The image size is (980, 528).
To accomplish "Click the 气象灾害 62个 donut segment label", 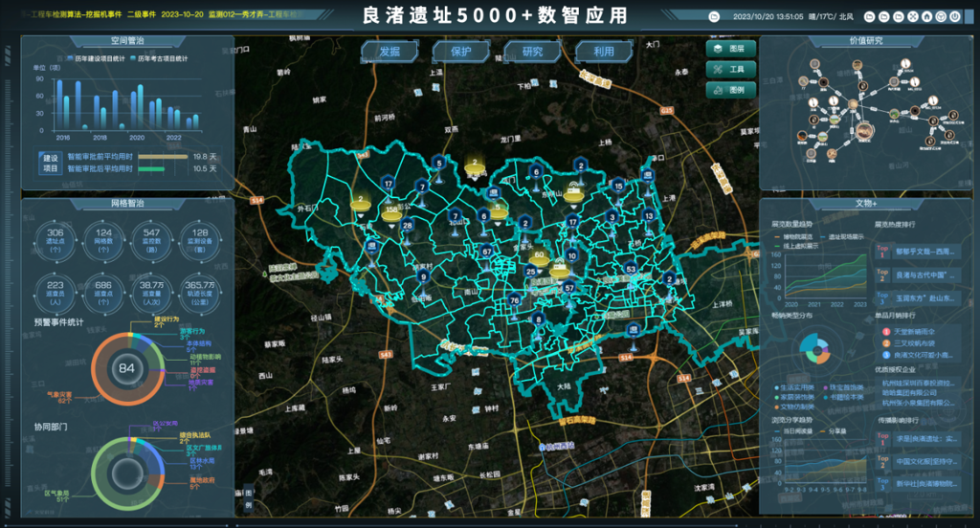I will click(x=60, y=397).
